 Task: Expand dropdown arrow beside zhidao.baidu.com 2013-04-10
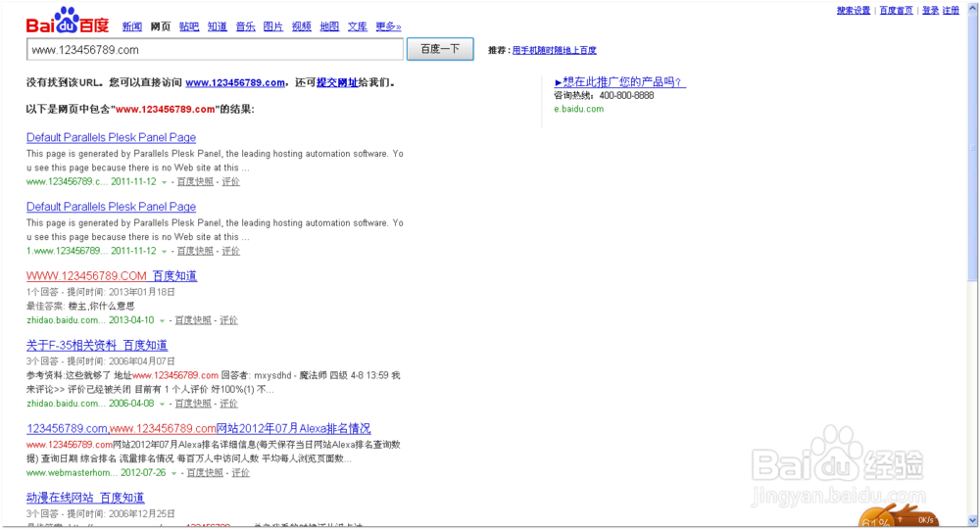point(162,321)
